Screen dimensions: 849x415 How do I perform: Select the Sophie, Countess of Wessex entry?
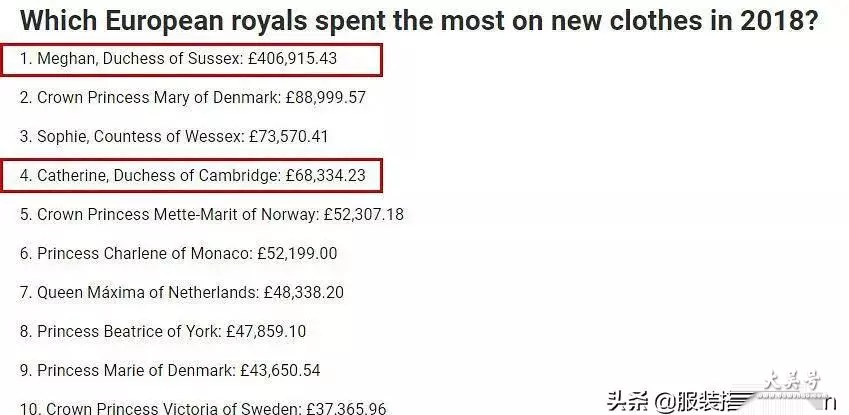click(174, 136)
